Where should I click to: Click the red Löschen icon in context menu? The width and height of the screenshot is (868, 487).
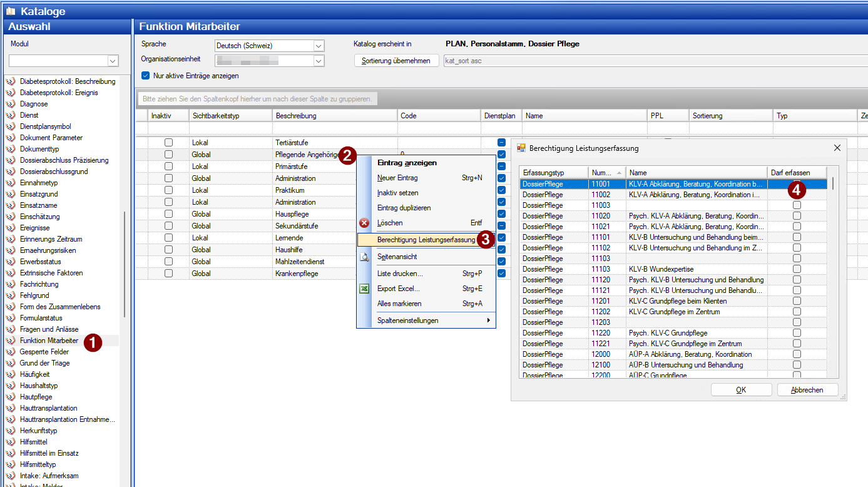pos(364,223)
